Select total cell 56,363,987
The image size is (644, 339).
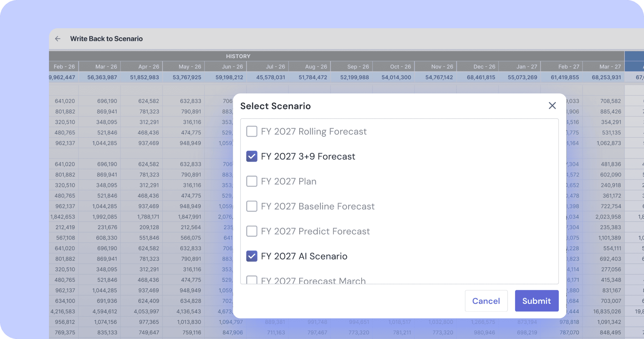[x=102, y=77]
